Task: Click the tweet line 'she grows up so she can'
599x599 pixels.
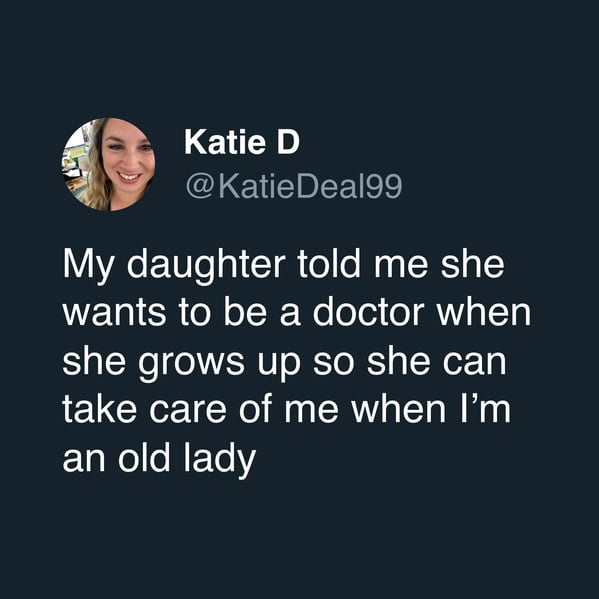Action: click(x=284, y=363)
